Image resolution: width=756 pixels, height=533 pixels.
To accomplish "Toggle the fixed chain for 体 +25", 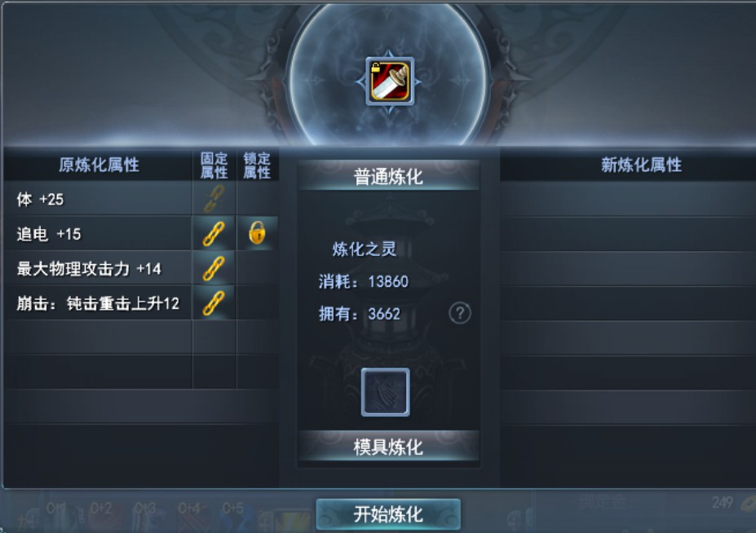I will click(x=214, y=199).
